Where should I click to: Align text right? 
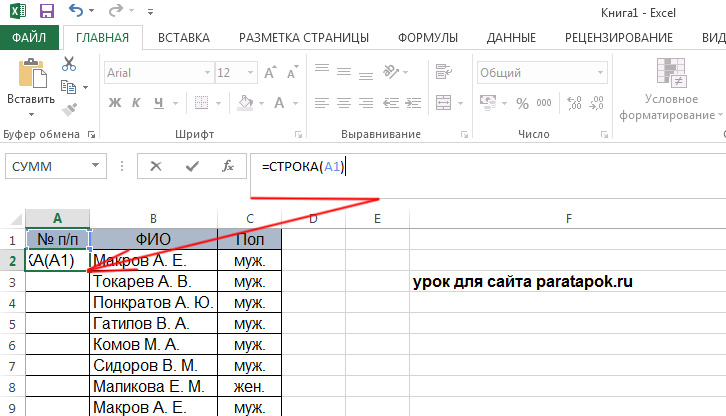pos(366,102)
